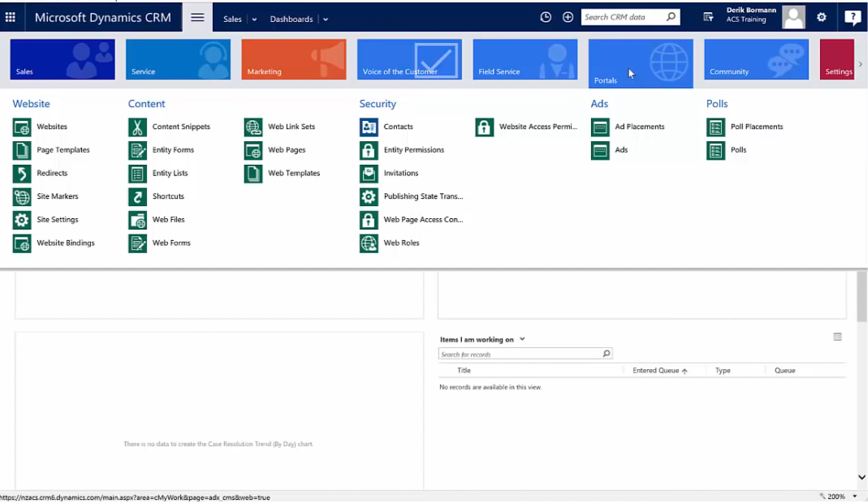Expand the Sales area dropdown arrow
This screenshot has height=503, width=868.
click(x=254, y=19)
